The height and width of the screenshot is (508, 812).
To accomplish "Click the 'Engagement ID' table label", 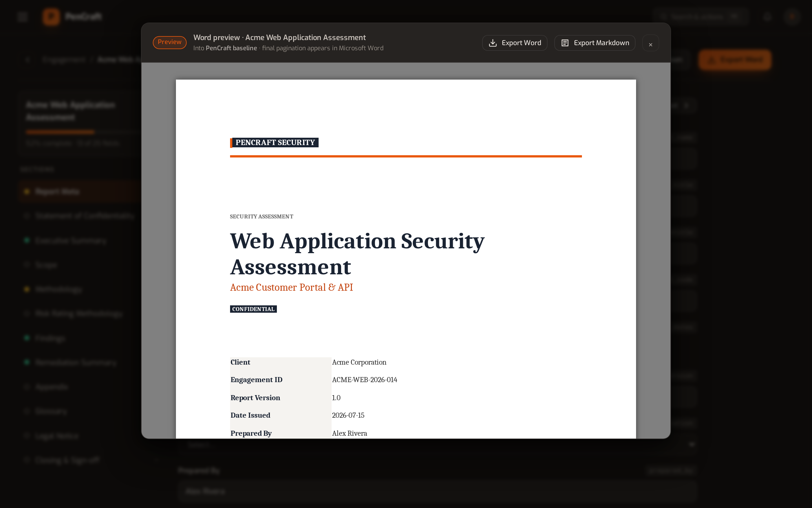I will [256, 380].
